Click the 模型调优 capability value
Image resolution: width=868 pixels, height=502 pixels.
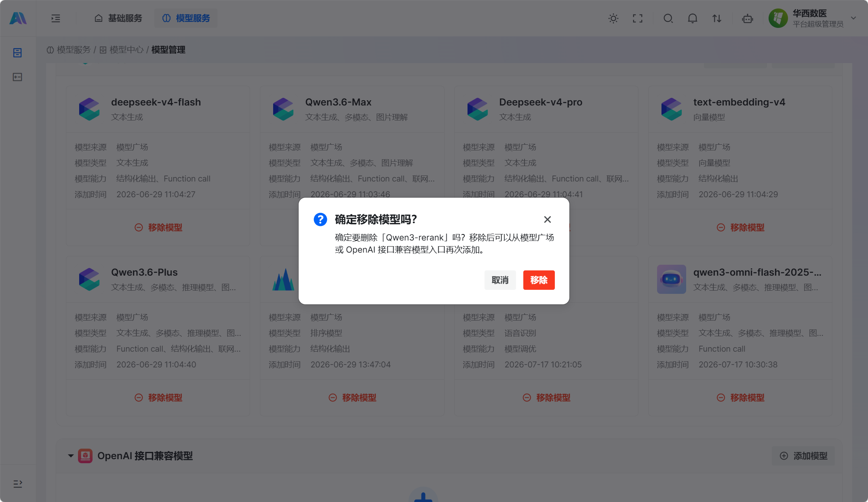pos(520,349)
